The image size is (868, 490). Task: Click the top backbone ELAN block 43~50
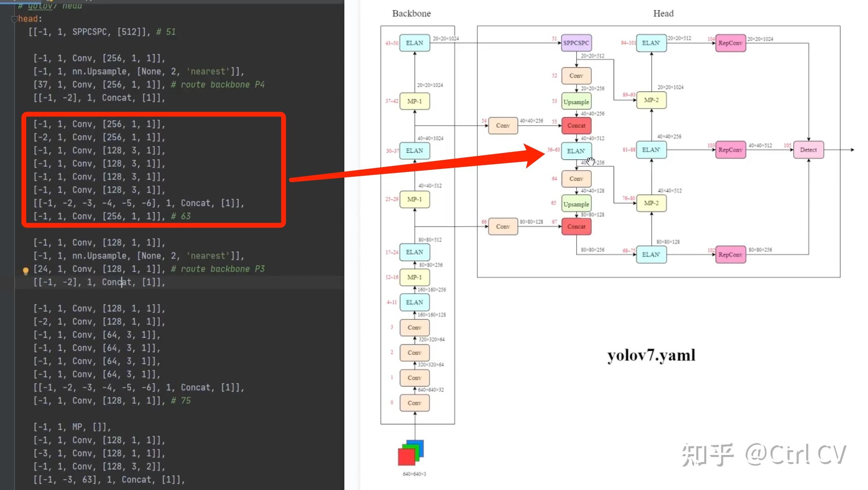click(x=414, y=43)
